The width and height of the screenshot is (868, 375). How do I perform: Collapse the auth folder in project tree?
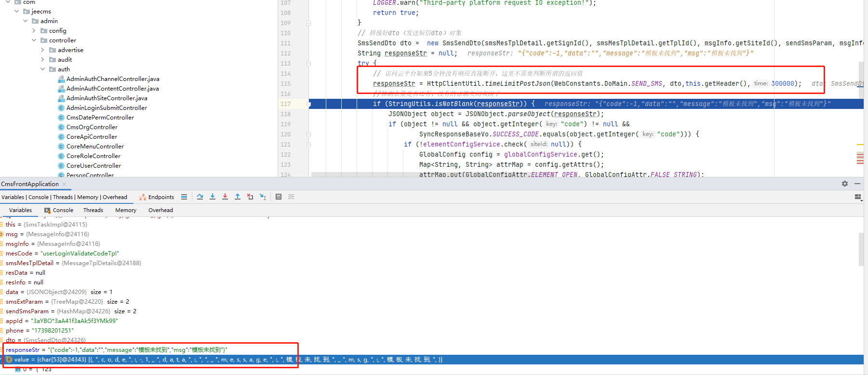point(43,69)
